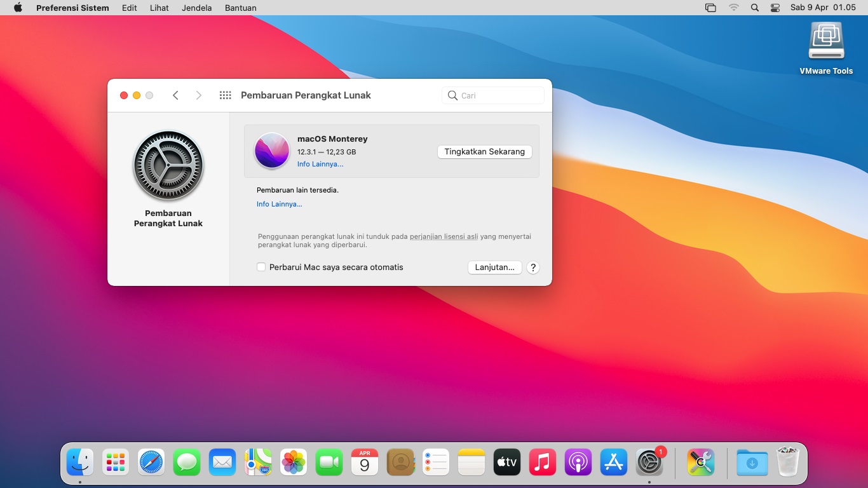Open Music app in Dock
Image resolution: width=868 pixels, height=488 pixels.
pyautogui.click(x=543, y=462)
